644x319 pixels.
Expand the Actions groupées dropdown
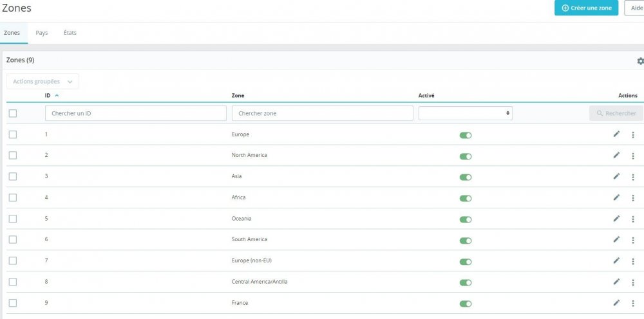[x=43, y=82]
